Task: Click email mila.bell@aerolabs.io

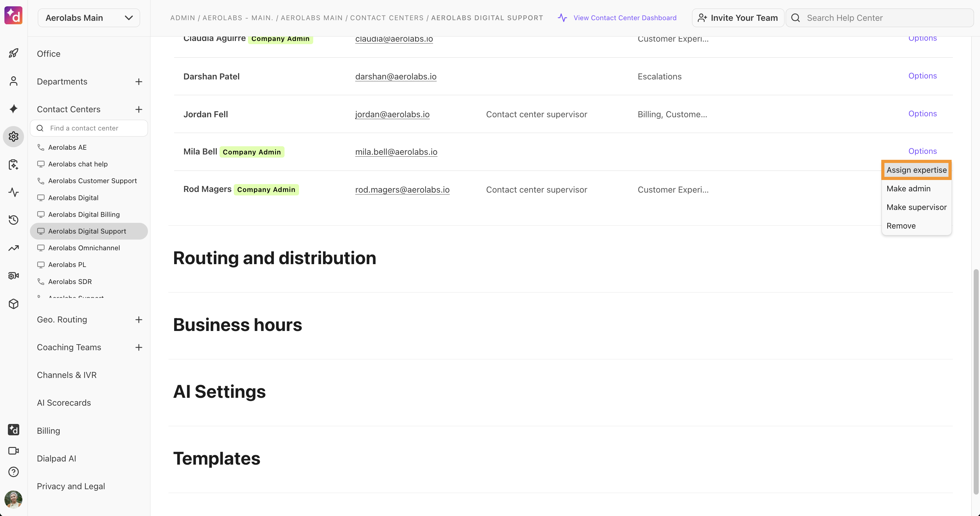Action: pyautogui.click(x=396, y=152)
